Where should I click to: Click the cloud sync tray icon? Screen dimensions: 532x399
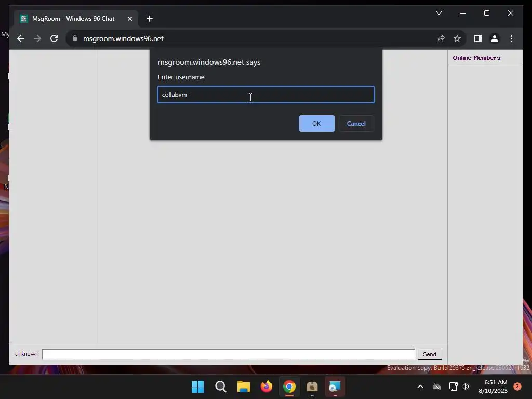tap(436, 387)
